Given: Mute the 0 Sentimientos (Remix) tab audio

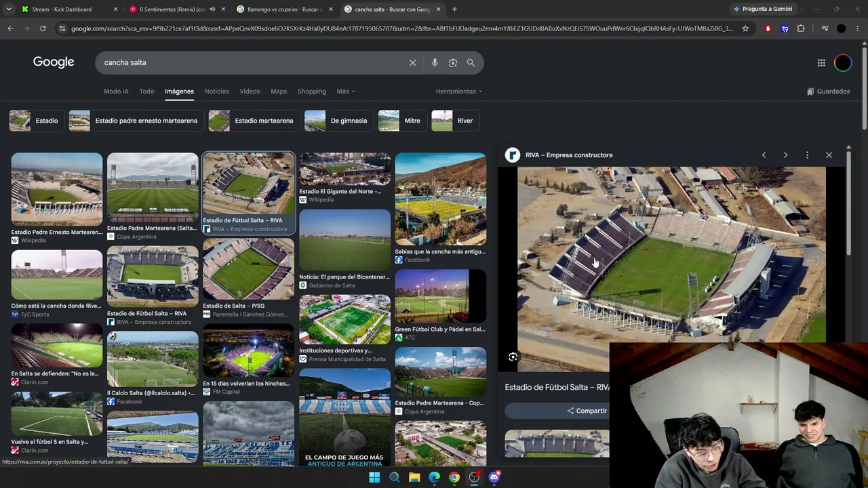Looking at the screenshot, I should (x=212, y=9).
